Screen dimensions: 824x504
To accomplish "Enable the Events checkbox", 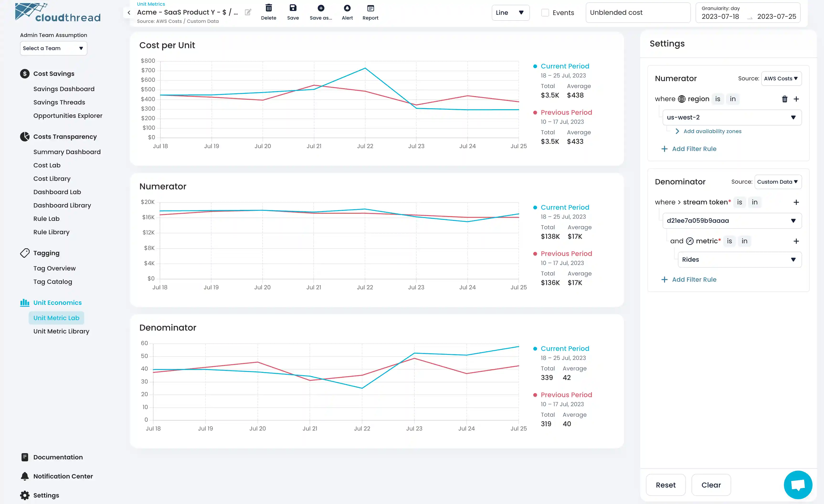I will pos(545,13).
